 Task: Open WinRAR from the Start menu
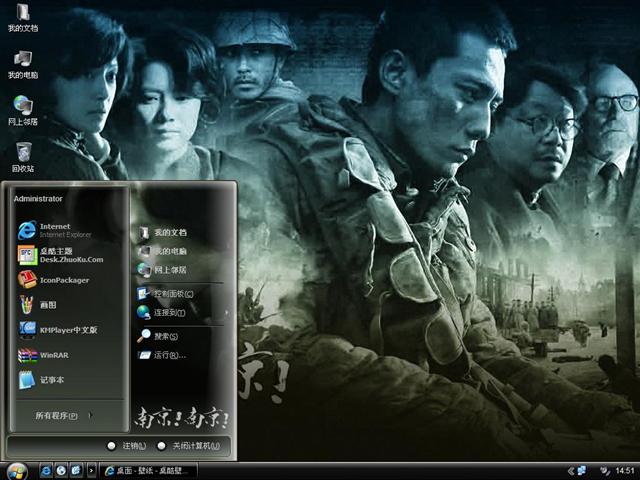tap(43, 355)
